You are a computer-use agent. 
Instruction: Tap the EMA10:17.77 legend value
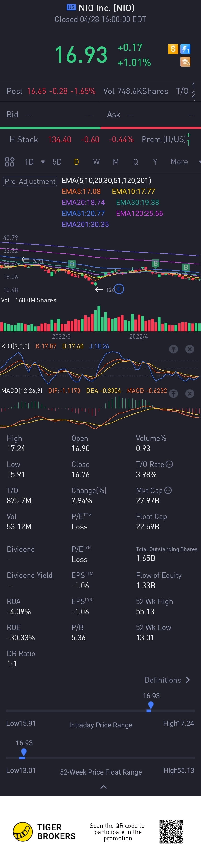134,191
